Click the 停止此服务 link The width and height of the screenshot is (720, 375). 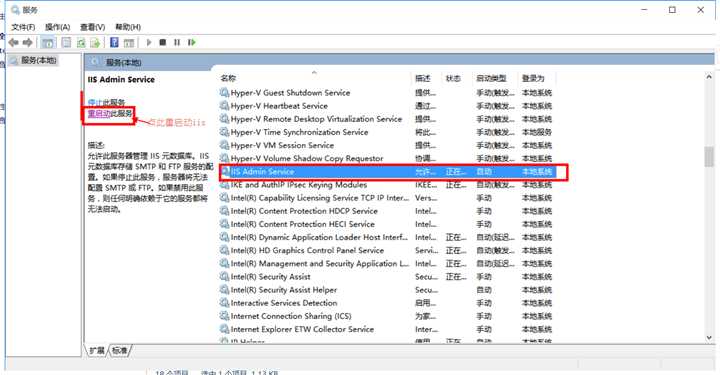pos(106,102)
